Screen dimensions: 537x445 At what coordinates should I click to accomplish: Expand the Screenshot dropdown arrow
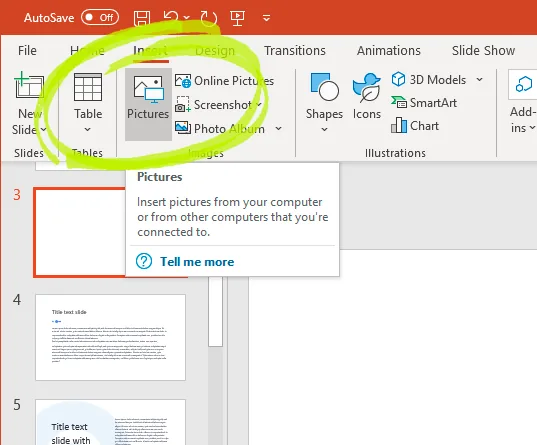(x=259, y=104)
